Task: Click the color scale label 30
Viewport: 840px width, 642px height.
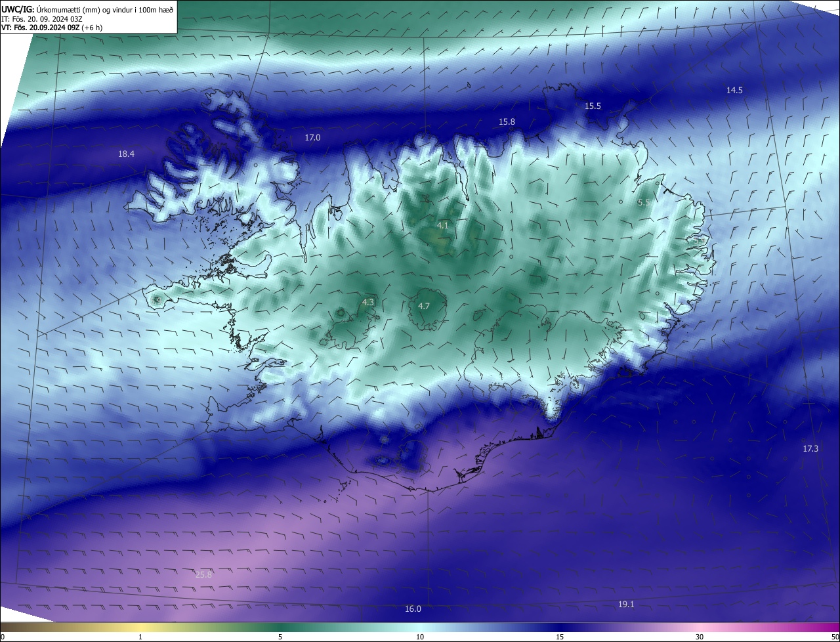Action: (x=700, y=637)
